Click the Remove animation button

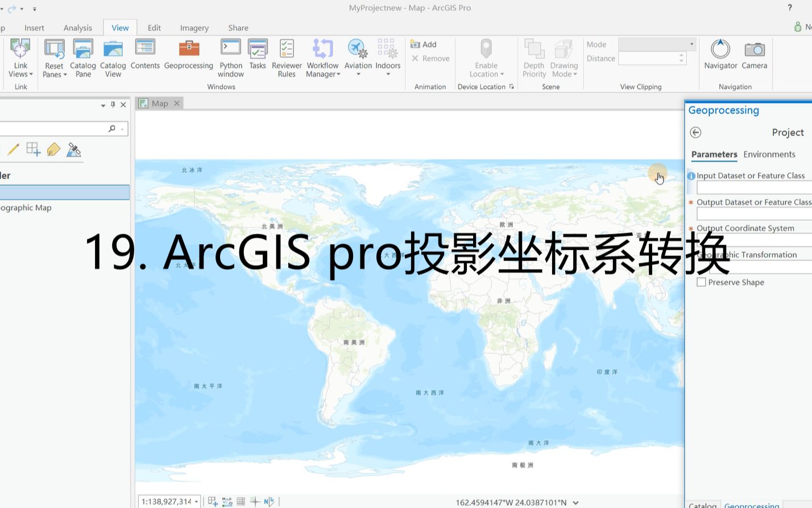[x=430, y=59]
